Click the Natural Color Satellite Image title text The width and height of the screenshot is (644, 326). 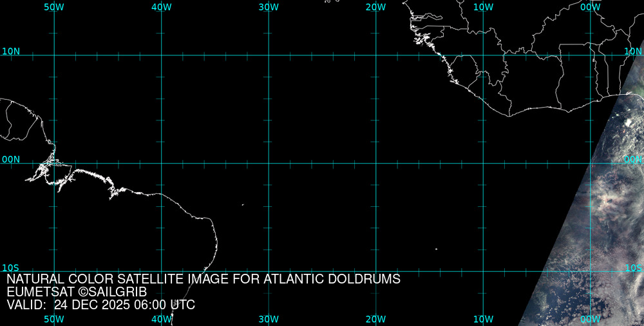(204, 279)
